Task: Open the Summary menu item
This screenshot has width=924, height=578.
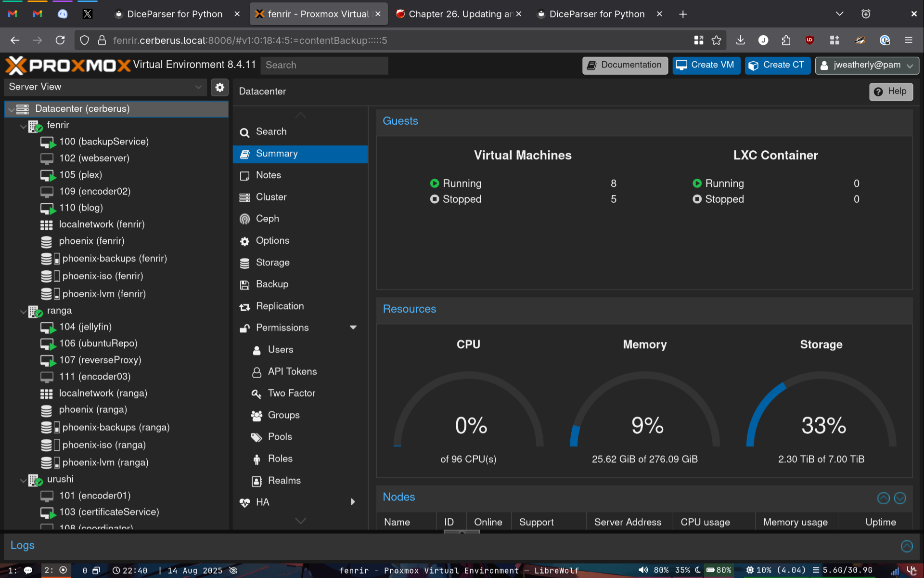Action: (300, 154)
